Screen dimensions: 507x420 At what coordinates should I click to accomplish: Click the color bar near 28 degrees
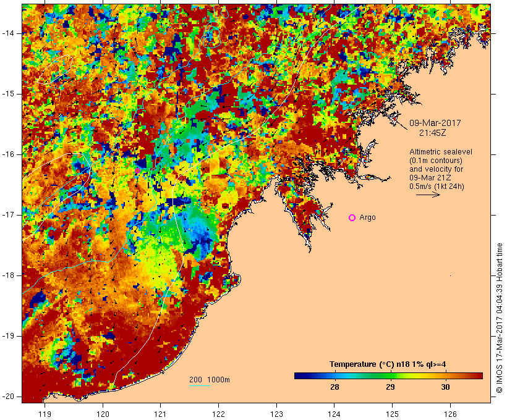334,376
